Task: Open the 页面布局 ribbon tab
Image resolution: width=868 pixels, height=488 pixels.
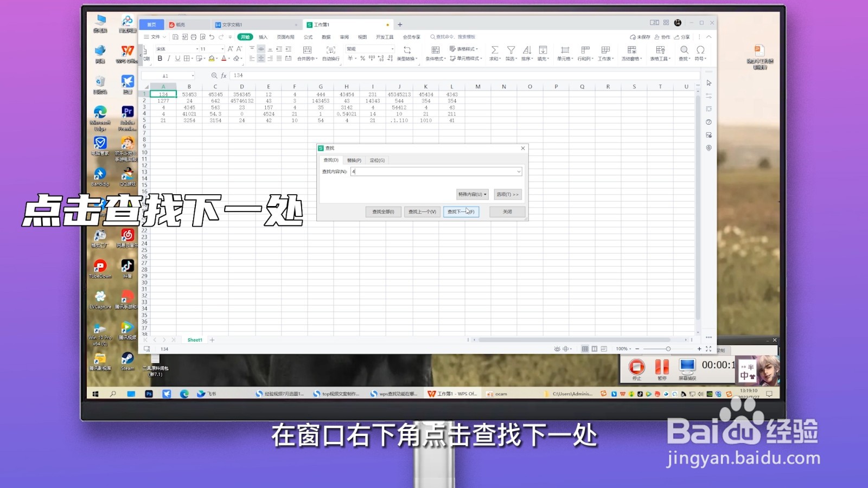Action: tap(286, 37)
